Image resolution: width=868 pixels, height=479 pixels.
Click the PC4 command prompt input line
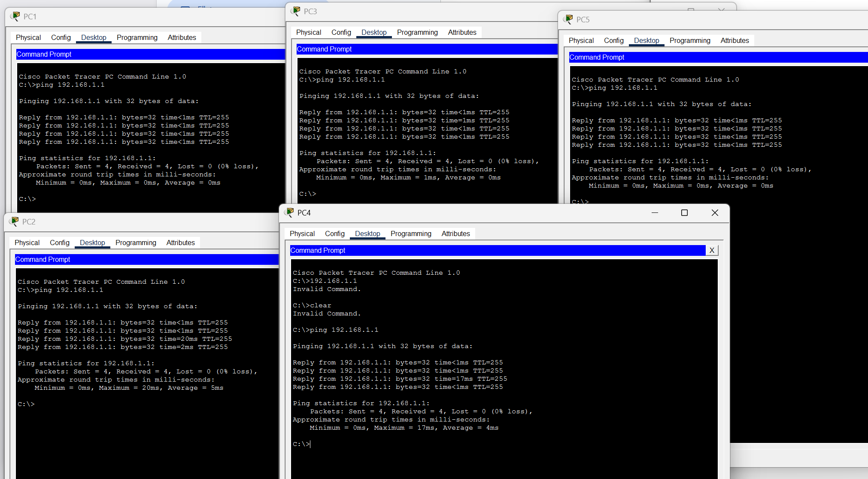[x=504, y=444]
